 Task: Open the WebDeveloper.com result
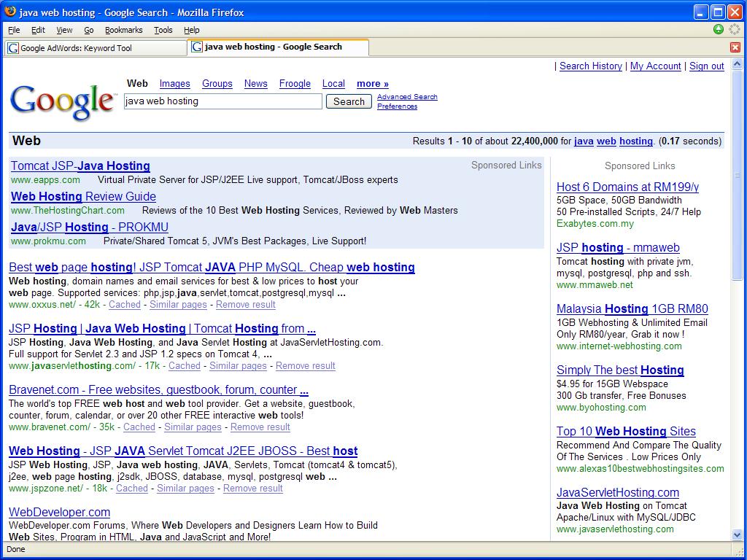coord(60,513)
